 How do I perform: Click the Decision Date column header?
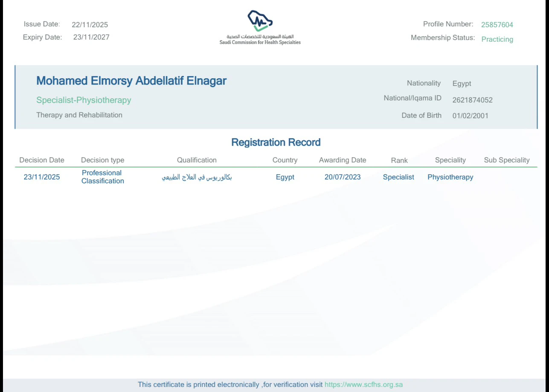(42, 160)
